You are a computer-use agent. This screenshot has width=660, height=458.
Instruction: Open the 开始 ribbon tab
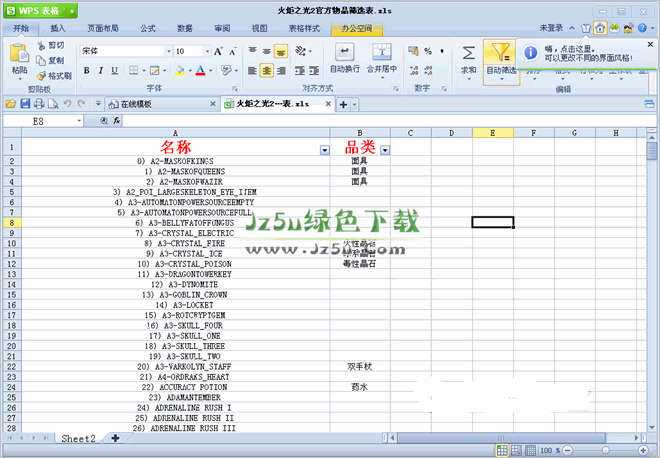(x=21, y=28)
